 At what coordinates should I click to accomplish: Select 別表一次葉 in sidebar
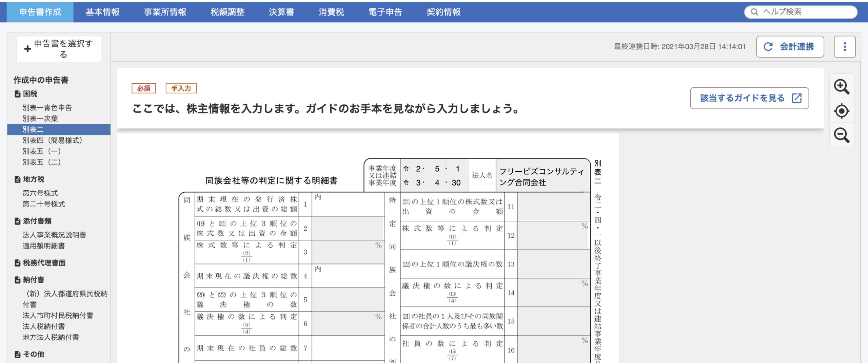coord(40,119)
